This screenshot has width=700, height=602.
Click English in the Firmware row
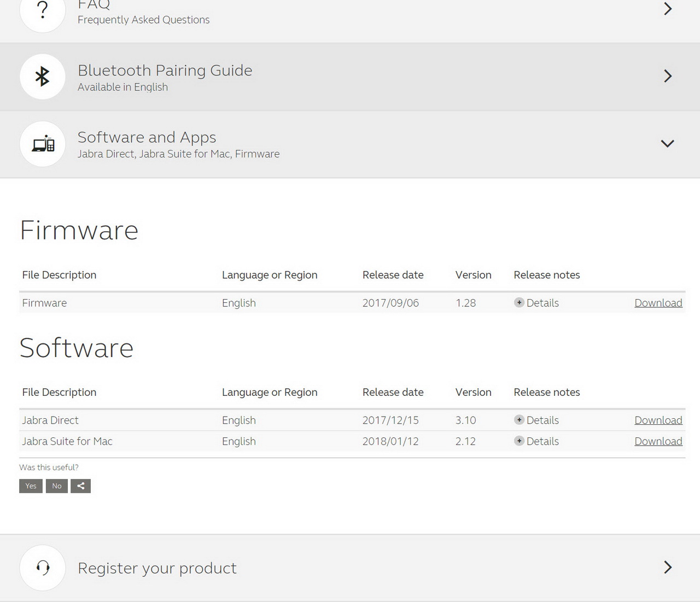(238, 303)
